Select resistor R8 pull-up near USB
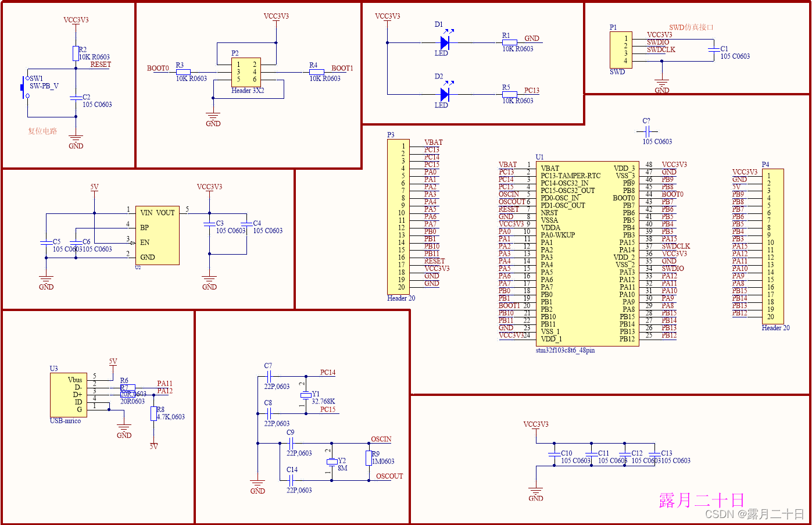The image size is (812, 525). coord(153,413)
